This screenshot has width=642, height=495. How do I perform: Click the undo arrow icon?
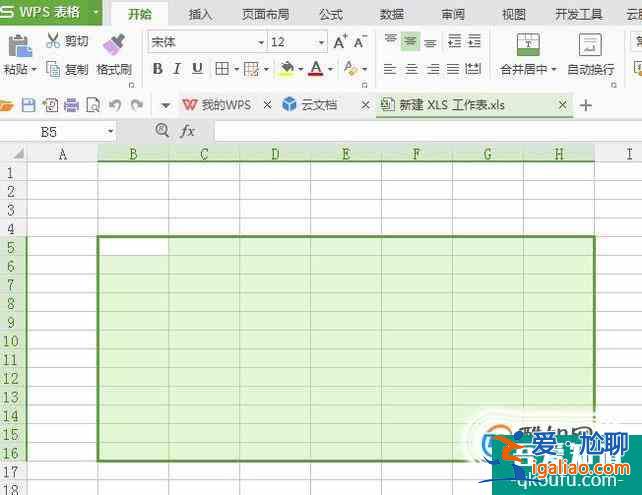[115, 106]
